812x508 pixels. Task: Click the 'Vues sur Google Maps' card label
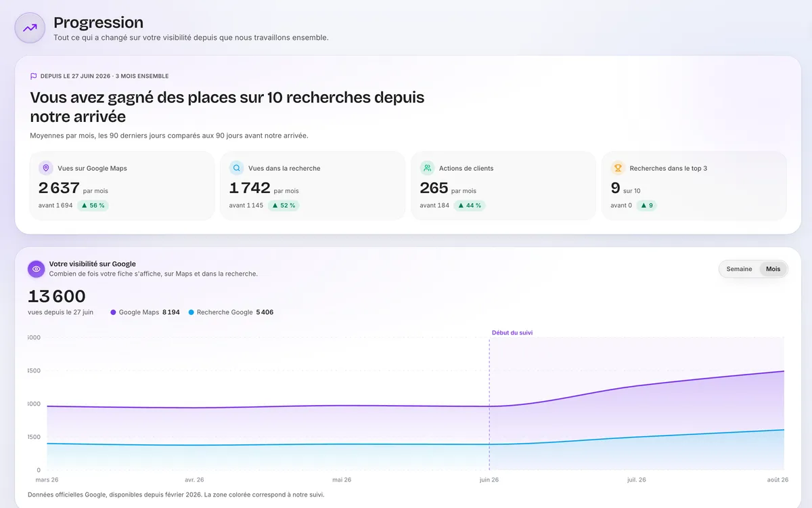coord(92,168)
